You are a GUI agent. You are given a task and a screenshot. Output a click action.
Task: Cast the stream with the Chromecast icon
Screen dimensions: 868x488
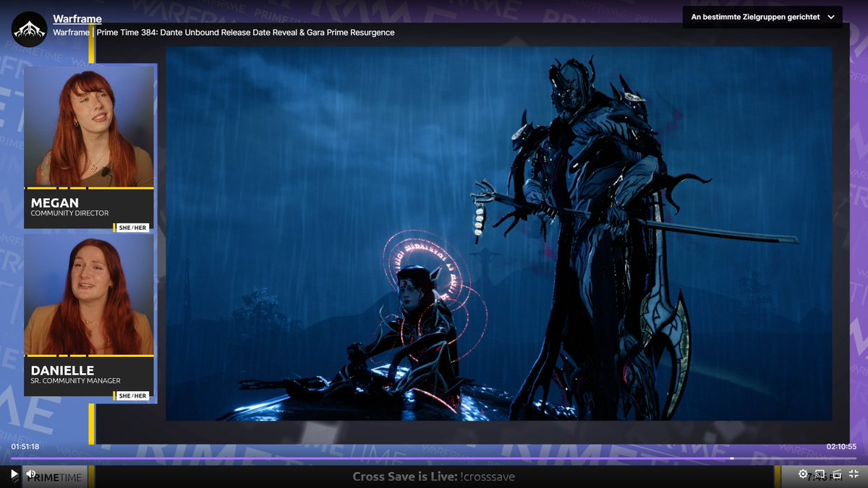click(820, 474)
